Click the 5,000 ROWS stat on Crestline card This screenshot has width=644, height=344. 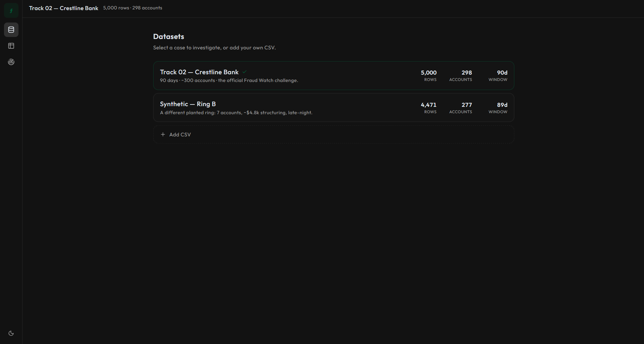click(429, 76)
